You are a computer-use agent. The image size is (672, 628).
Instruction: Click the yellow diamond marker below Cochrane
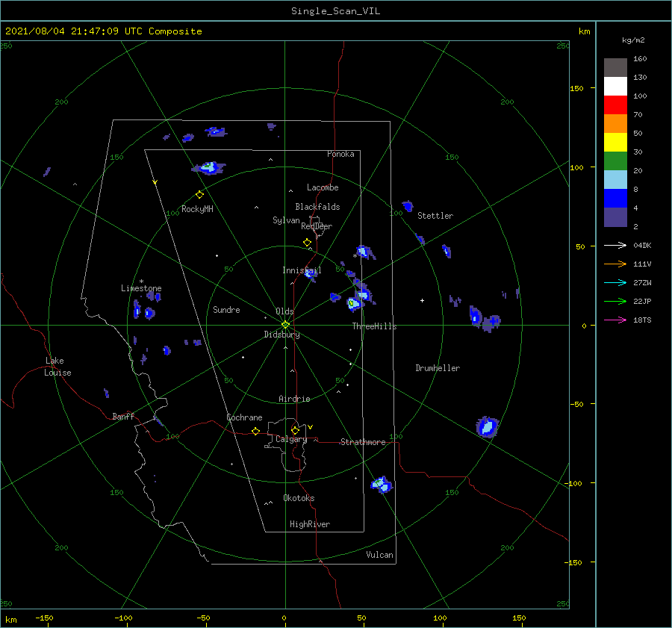click(256, 432)
